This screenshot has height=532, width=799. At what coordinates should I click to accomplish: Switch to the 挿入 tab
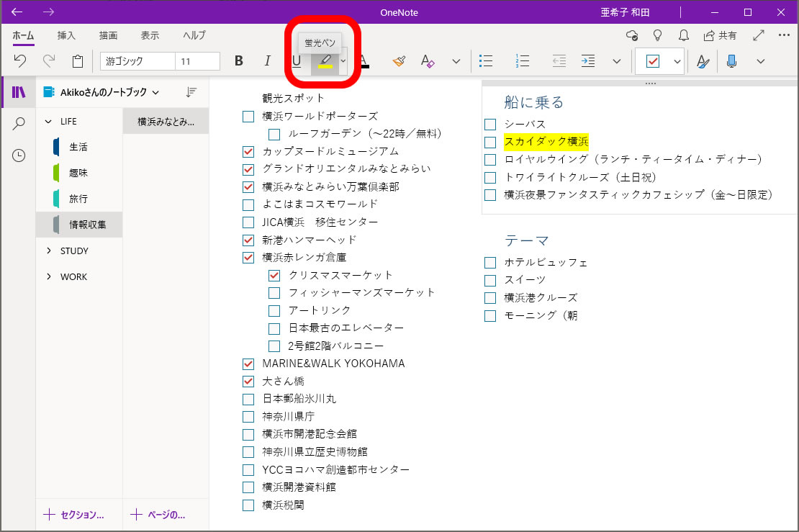(67, 35)
